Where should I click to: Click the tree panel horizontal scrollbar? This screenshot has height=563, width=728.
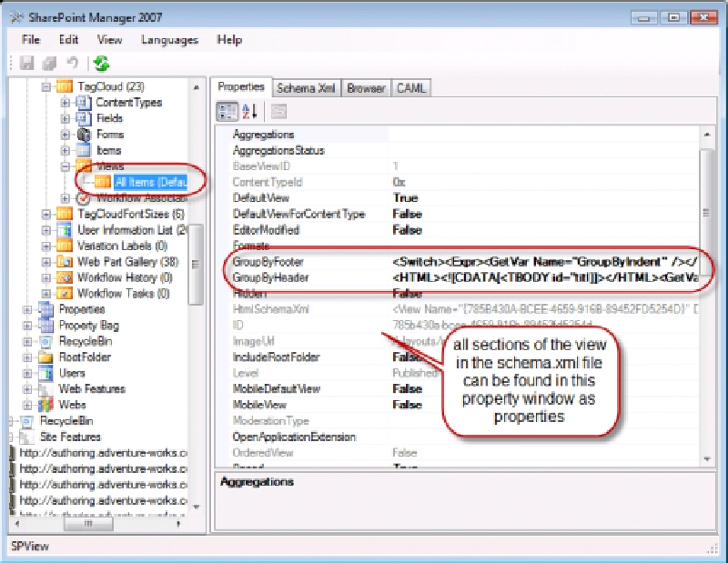coord(88,524)
